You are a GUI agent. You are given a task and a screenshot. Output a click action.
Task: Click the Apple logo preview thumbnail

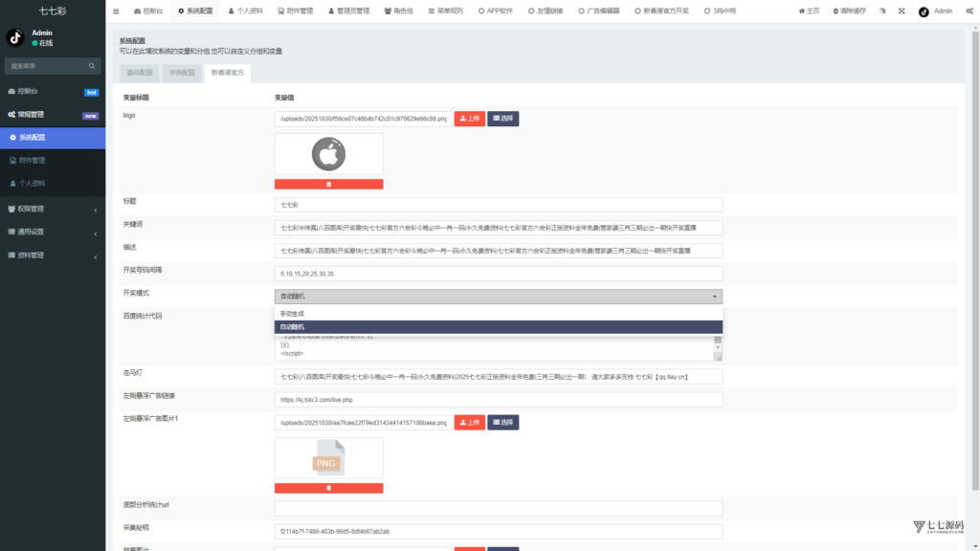tap(328, 154)
